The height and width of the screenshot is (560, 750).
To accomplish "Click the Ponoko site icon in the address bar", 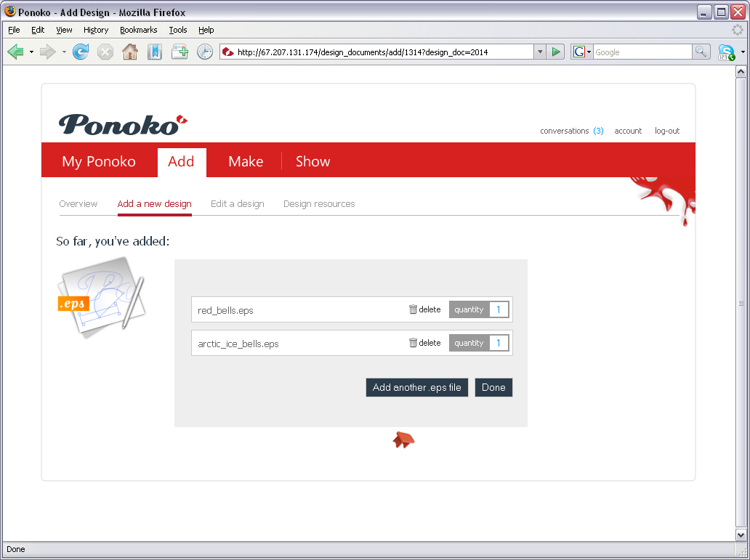I will (x=228, y=52).
